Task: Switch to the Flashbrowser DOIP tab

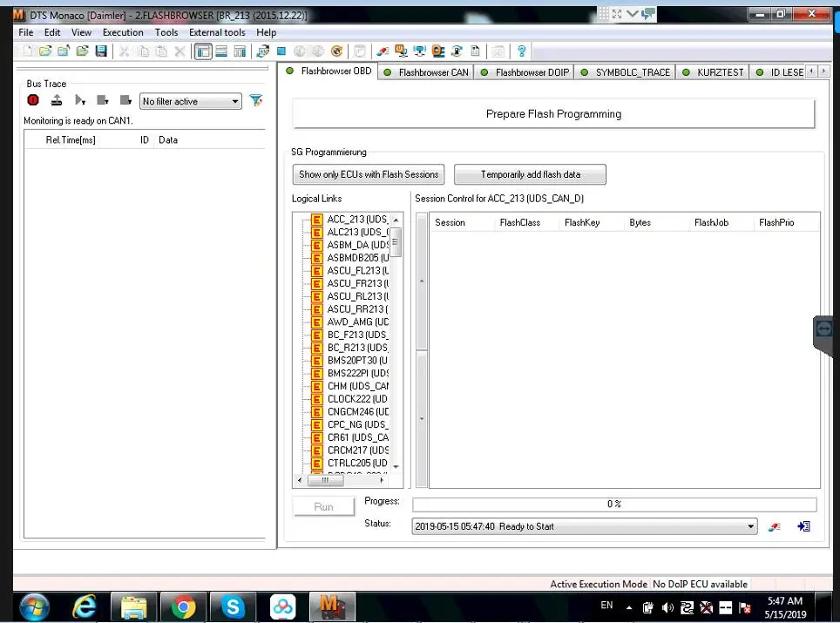Action: tap(525, 71)
